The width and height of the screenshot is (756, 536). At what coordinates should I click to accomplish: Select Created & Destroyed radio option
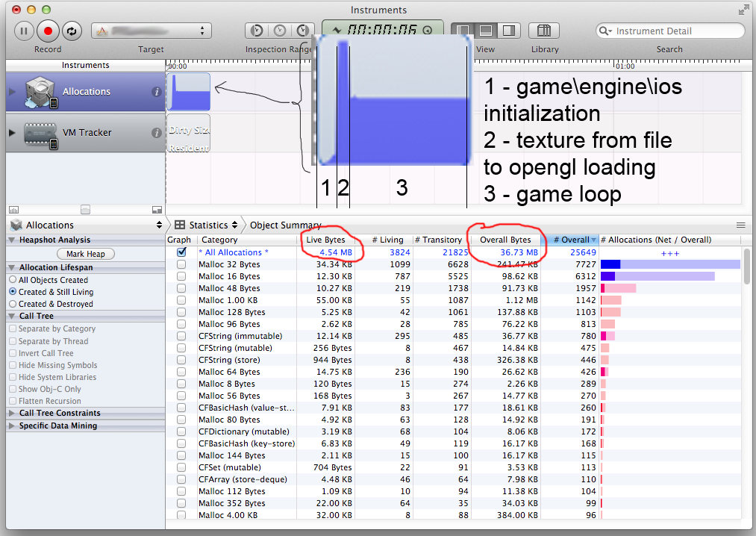coord(13,304)
